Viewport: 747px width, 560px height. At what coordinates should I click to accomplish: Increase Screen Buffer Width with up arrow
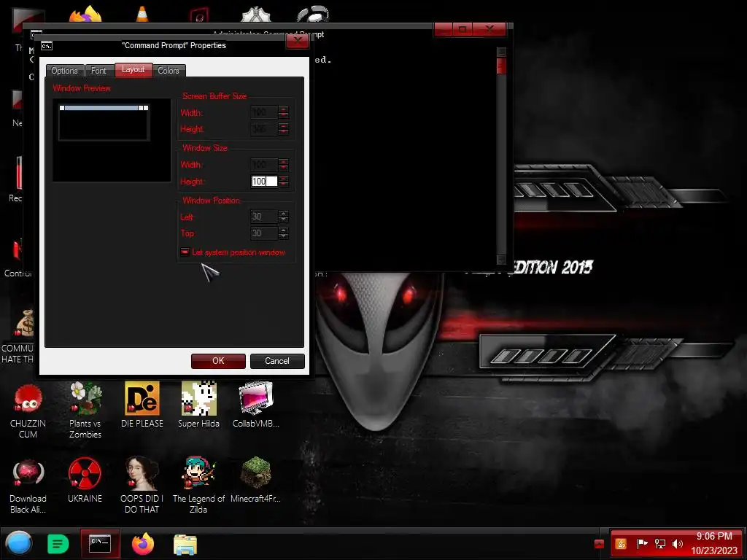point(284,109)
